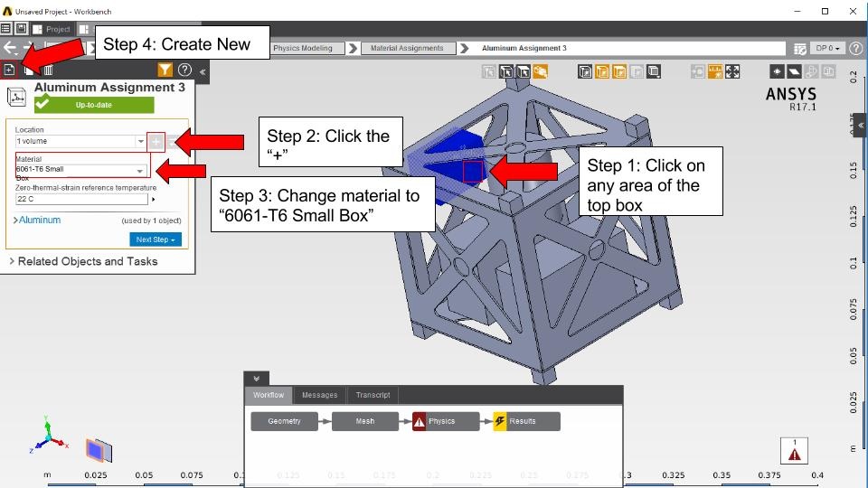Click the 22 C reference temperature field
Viewport: 868px width, 488px height.
click(x=81, y=199)
